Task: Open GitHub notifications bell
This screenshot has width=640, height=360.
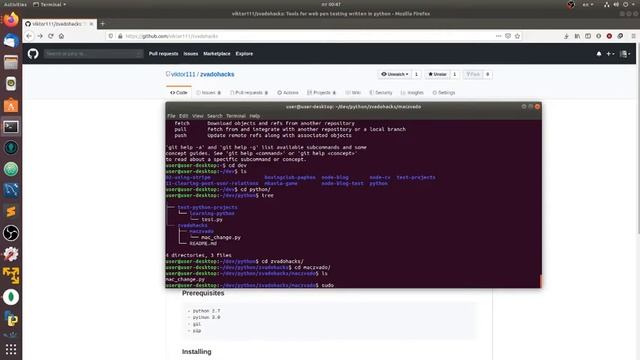Action: click(599, 53)
